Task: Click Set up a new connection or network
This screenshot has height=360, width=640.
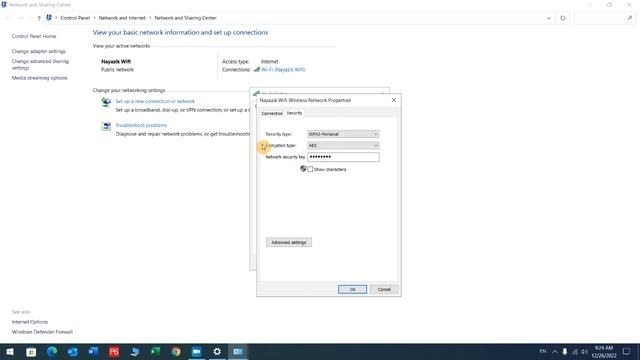Action: click(155, 101)
